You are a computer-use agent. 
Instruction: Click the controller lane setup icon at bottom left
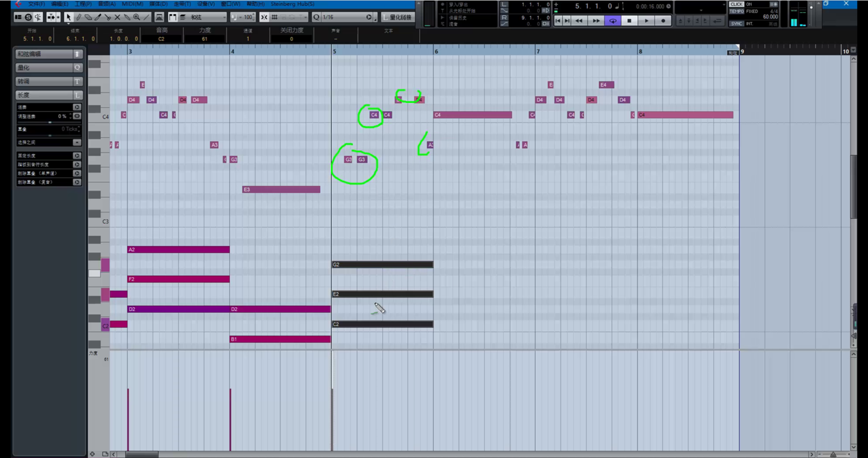[92, 454]
